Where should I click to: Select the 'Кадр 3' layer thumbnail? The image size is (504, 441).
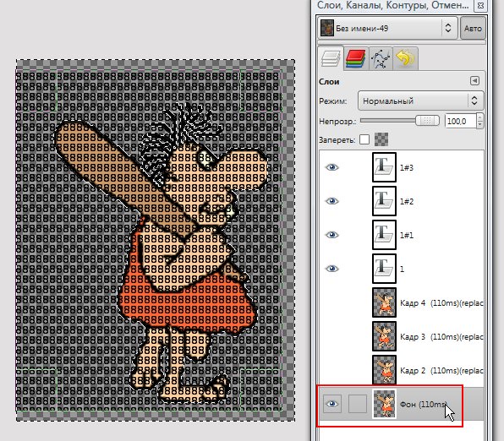pyautogui.click(x=384, y=336)
